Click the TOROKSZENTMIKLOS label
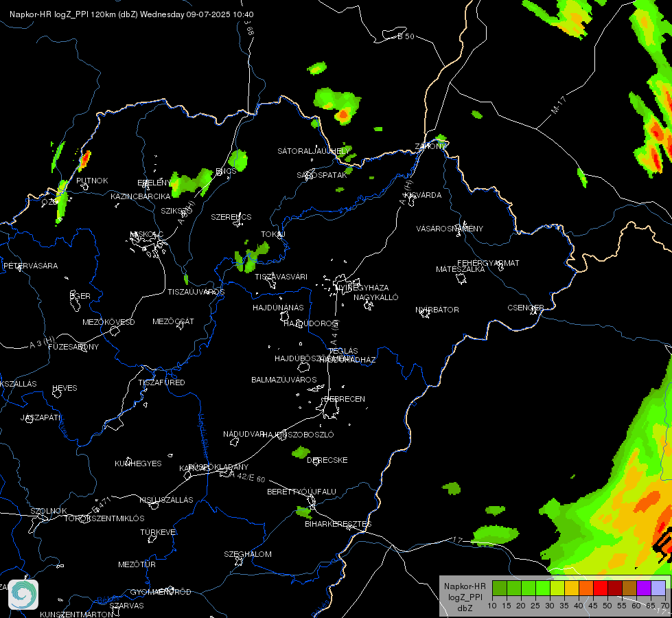The height and width of the screenshot is (618, 672). [104, 518]
